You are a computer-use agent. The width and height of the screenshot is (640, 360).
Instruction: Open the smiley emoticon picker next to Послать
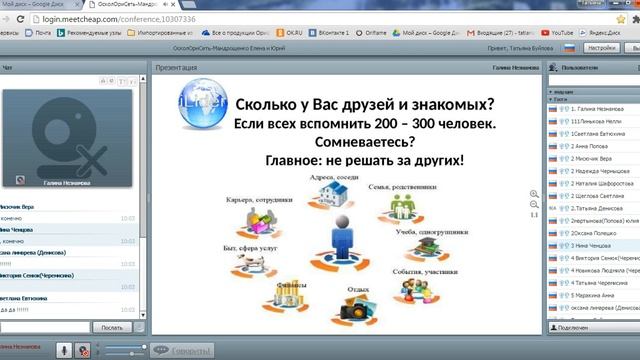(x=139, y=327)
